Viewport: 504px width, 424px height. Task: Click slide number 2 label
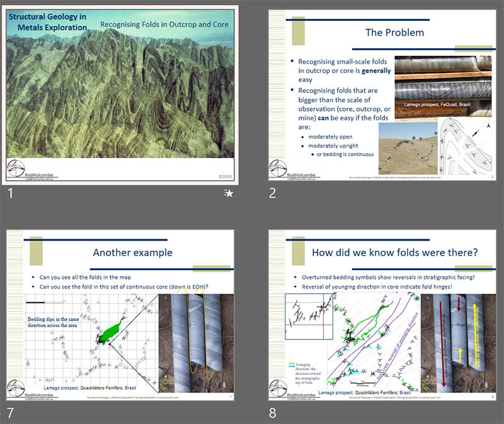pos(272,193)
